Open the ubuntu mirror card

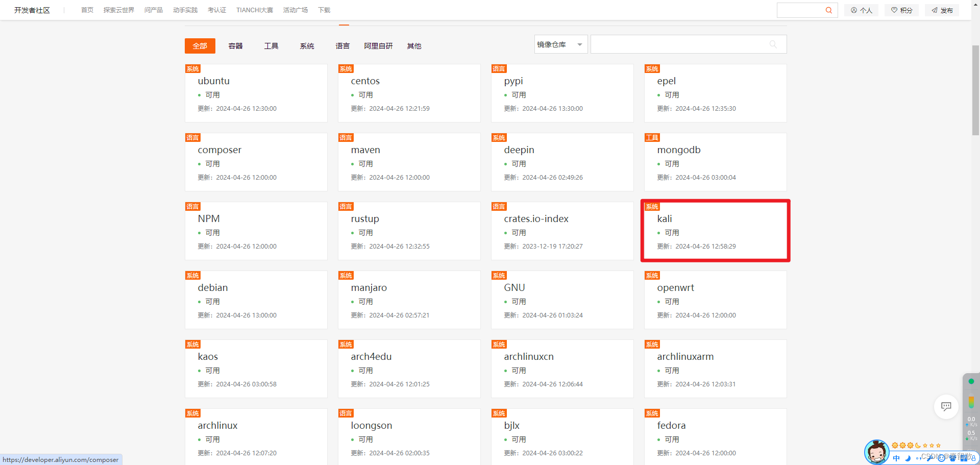[256, 93]
